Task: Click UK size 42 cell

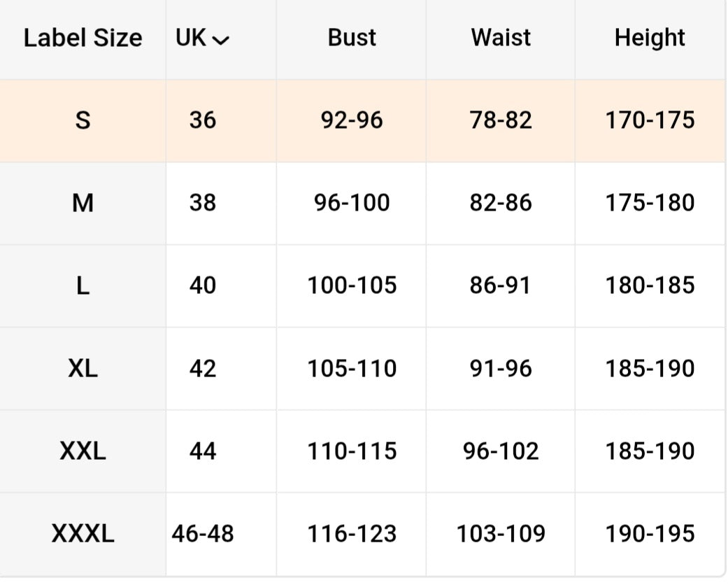Action: [x=203, y=368]
